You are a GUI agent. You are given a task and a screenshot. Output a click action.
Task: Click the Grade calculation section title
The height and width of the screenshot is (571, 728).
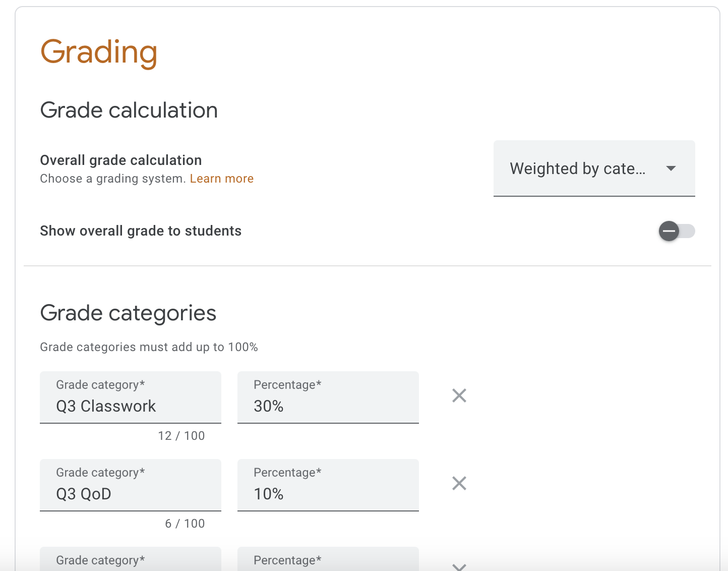pyautogui.click(x=129, y=110)
